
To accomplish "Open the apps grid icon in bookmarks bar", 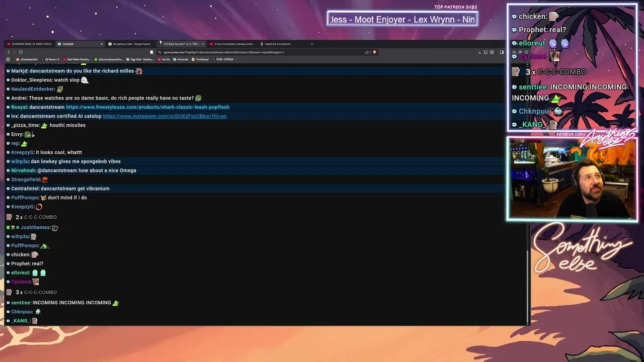I will click(x=8, y=59).
